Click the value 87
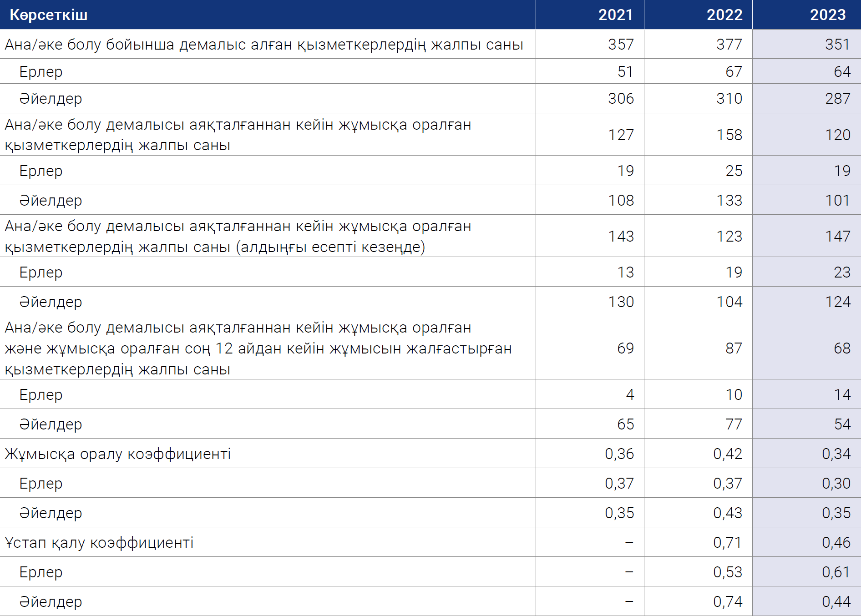Image resolution: width=861 pixels, height=616 pixels. coord(734,348)
